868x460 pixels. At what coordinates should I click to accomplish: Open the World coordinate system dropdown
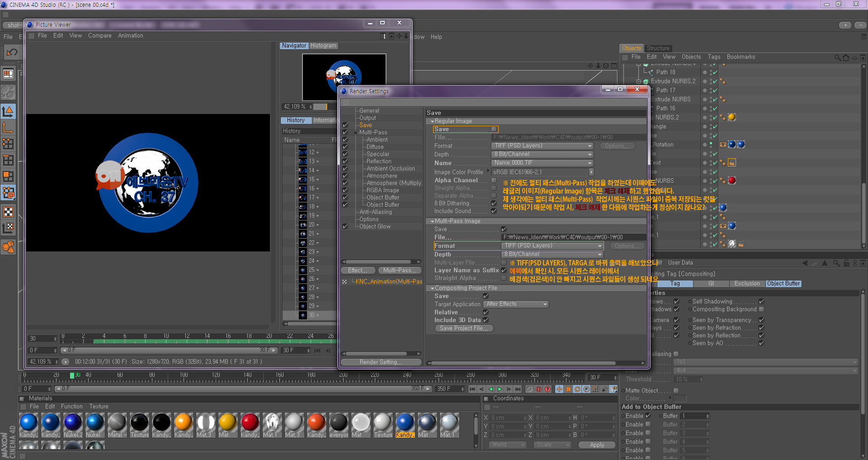click(x=508, y=445)
